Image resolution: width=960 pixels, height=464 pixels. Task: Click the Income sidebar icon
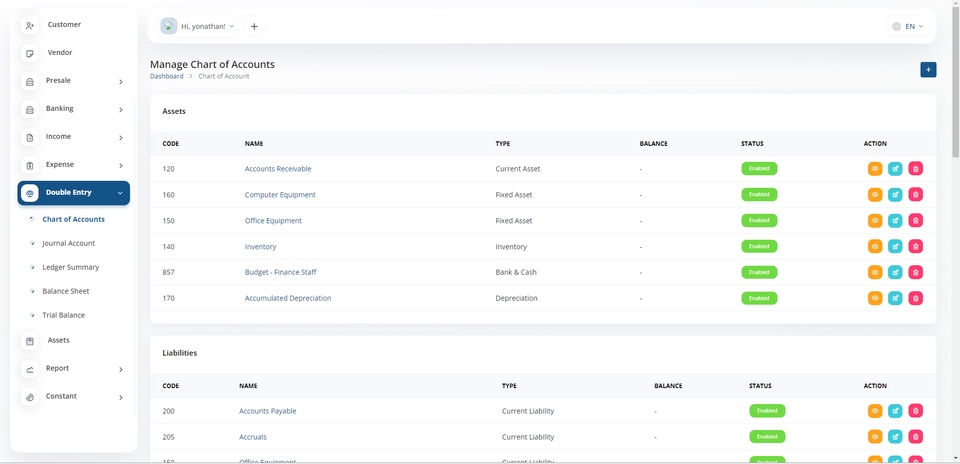[29, 138]
